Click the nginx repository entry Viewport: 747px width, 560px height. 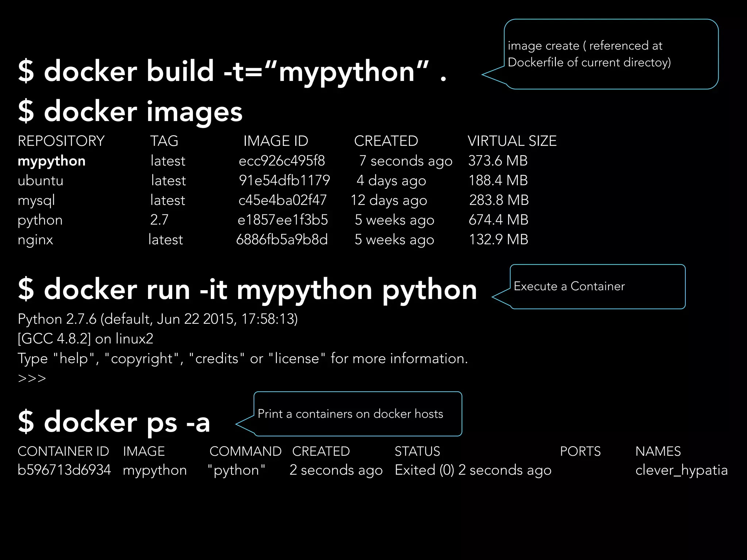35,240
